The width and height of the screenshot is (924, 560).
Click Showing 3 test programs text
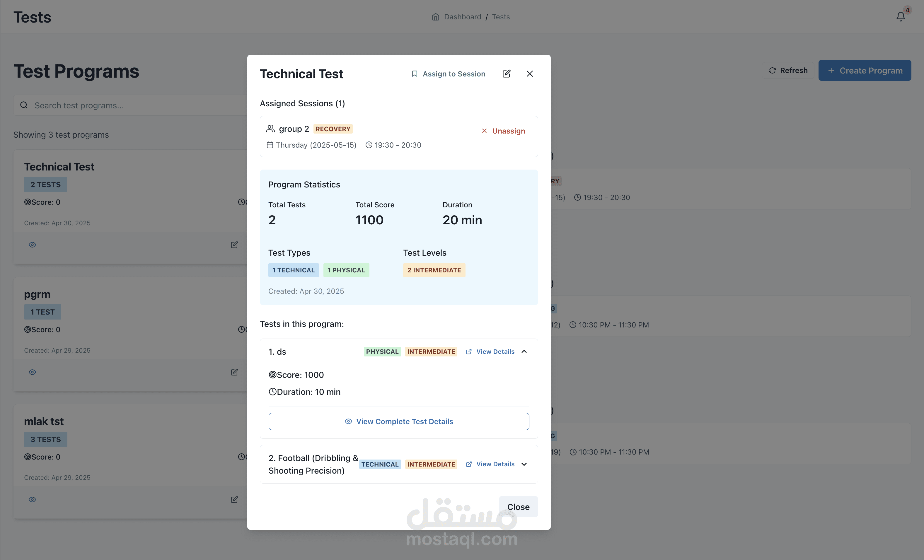pos(61,135)
